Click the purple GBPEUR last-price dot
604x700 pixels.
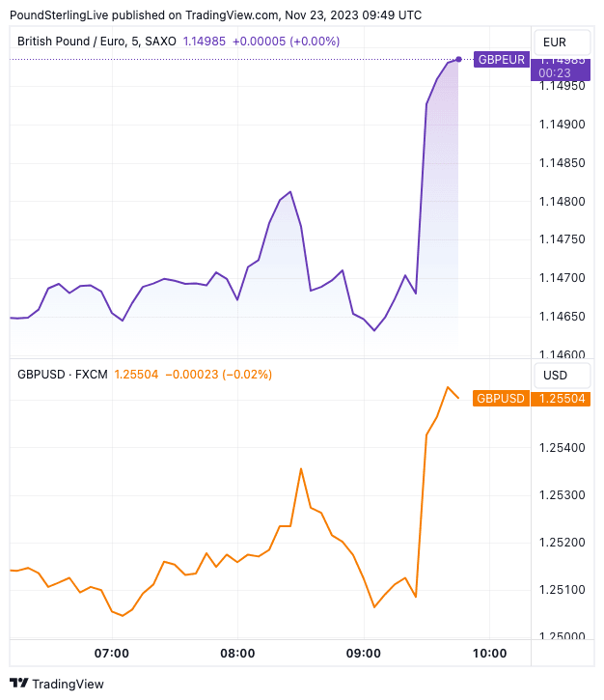click(x=458, y=59)
